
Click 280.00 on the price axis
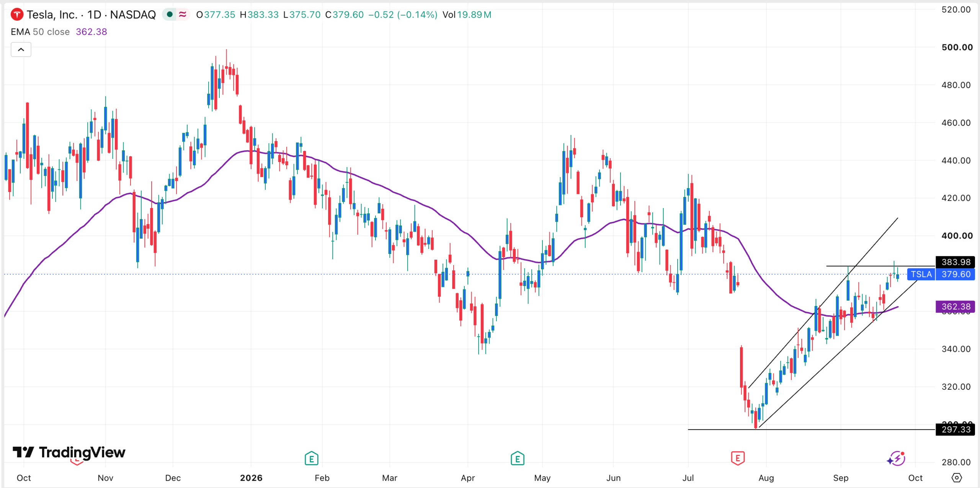956,462
